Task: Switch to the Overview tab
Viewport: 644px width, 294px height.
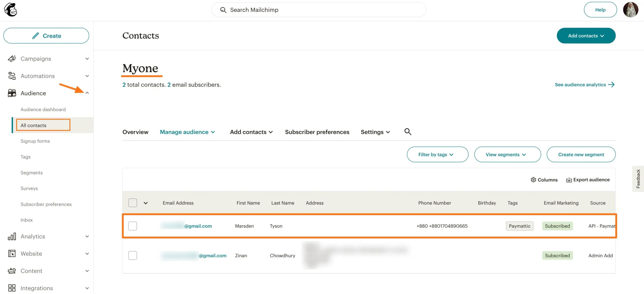Action: click(135, 132)
